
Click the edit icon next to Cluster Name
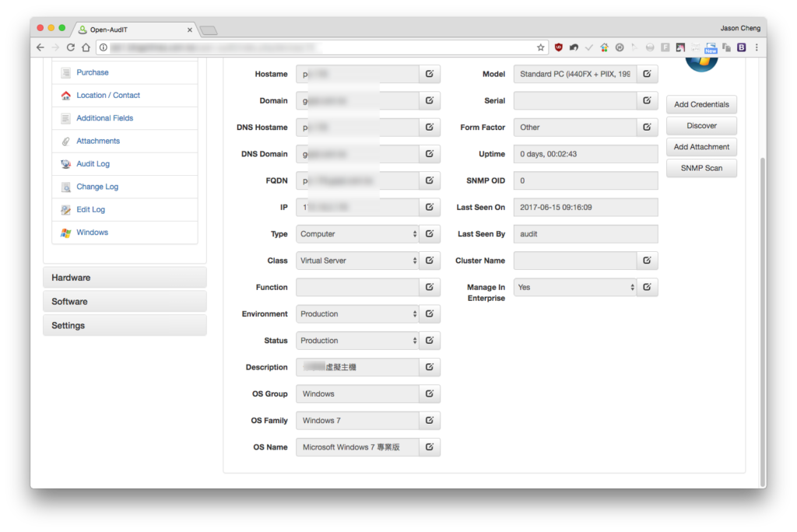647,261
